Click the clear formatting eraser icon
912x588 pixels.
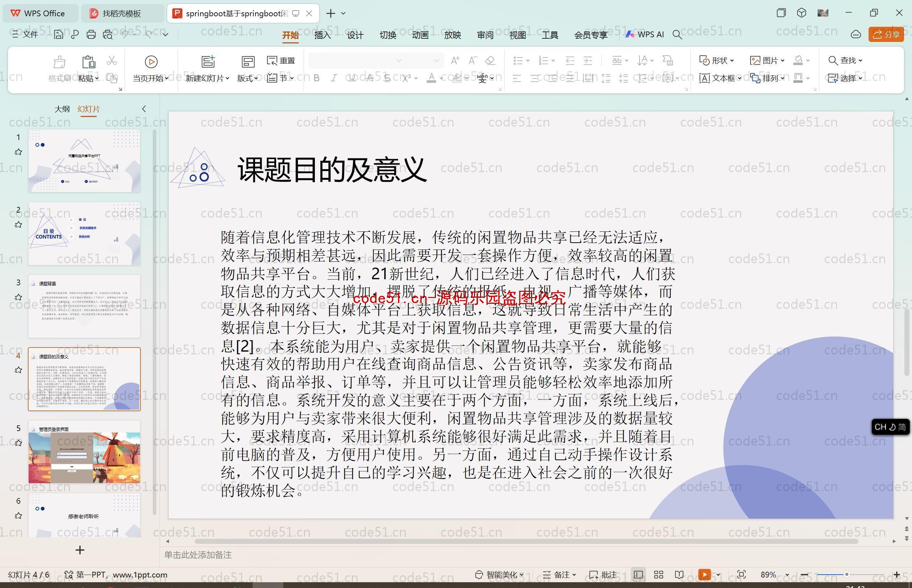click(490, 60)
